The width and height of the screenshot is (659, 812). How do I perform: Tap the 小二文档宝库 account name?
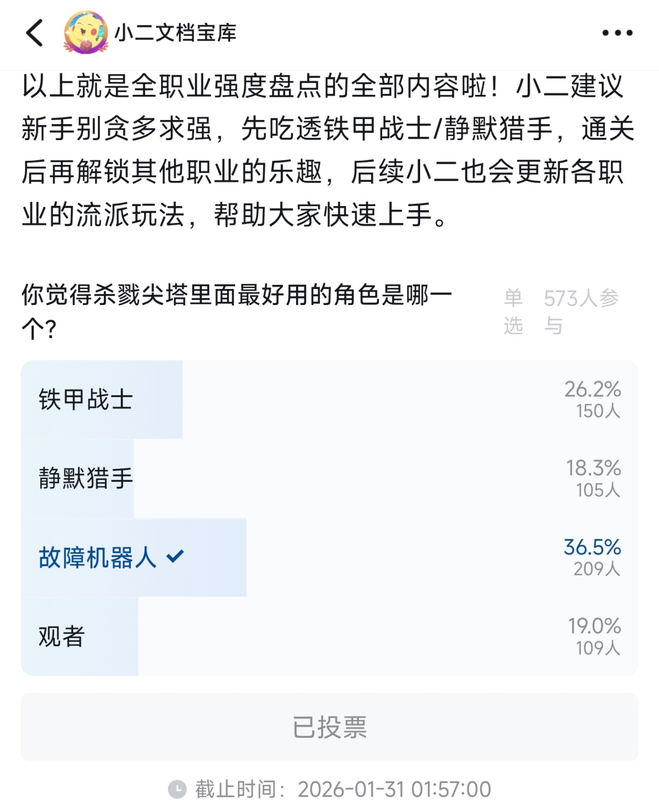[175, 33]
